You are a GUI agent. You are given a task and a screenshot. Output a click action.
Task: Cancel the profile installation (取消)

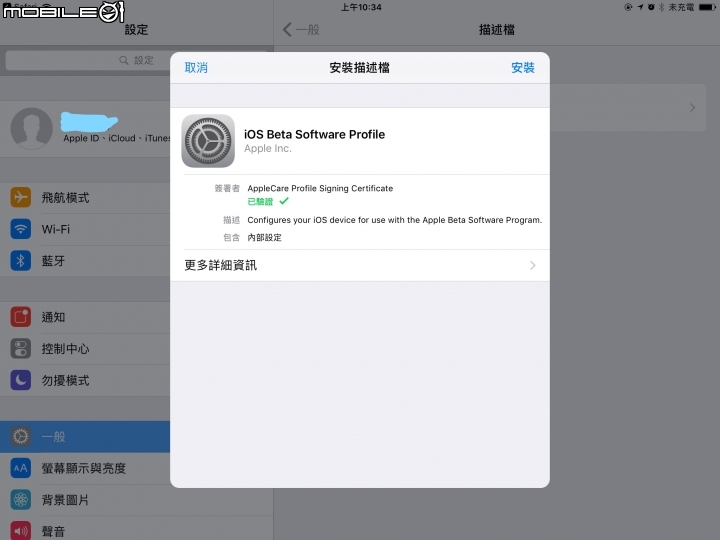196,68
